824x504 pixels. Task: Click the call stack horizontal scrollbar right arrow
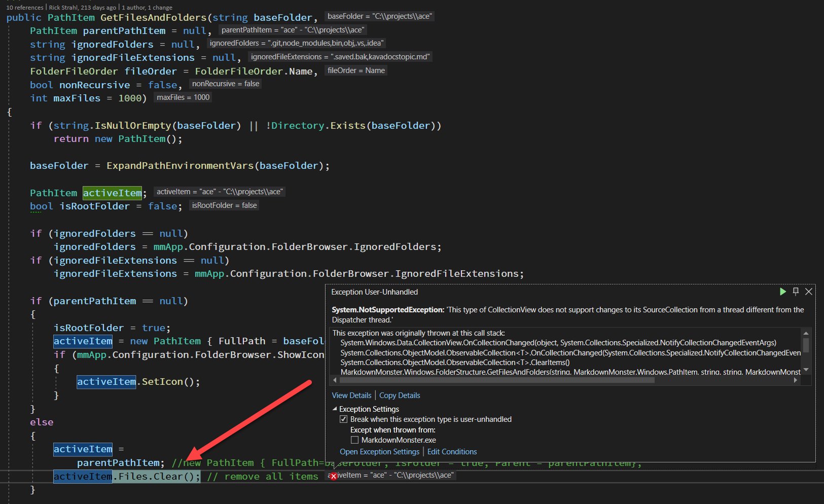click(795, 380)
